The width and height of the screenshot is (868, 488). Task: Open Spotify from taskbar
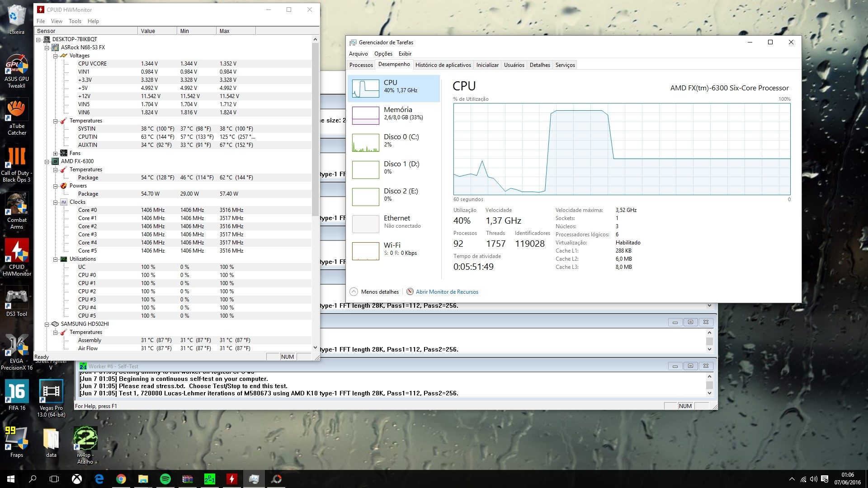[x=165, y=479]
